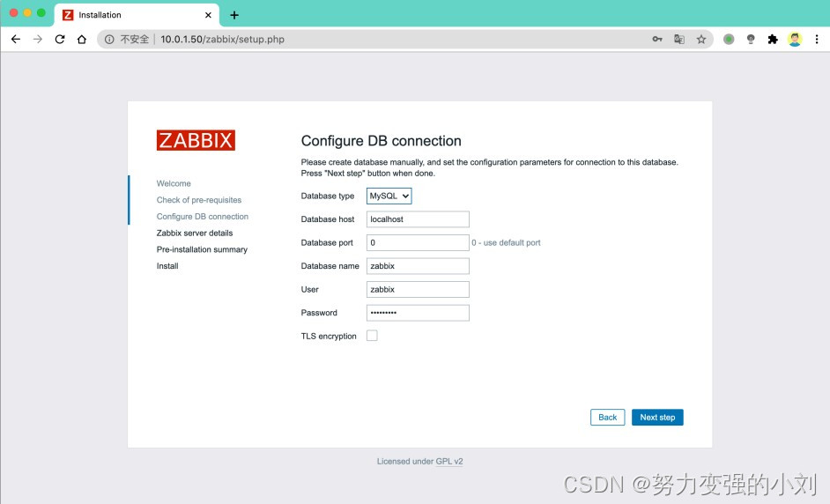830x504 pixels.
Task: Open the extensions puzzle icon
Action: [773, 39]
